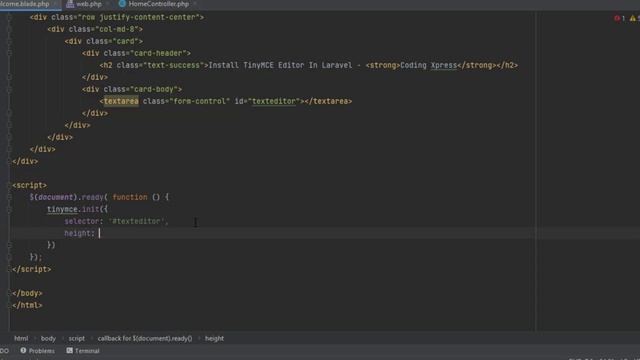Click the Xpress word in the heading

point(444,65)
